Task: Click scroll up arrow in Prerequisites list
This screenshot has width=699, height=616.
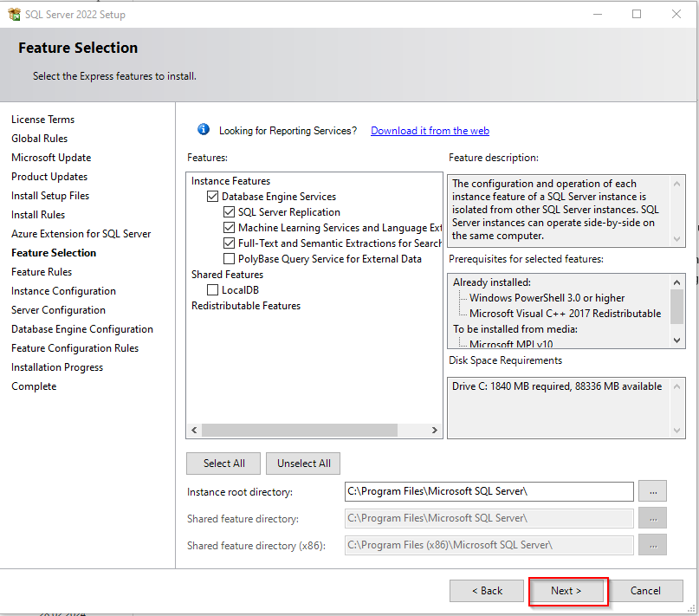Action: pyautogui.click(x=676, y=282)
